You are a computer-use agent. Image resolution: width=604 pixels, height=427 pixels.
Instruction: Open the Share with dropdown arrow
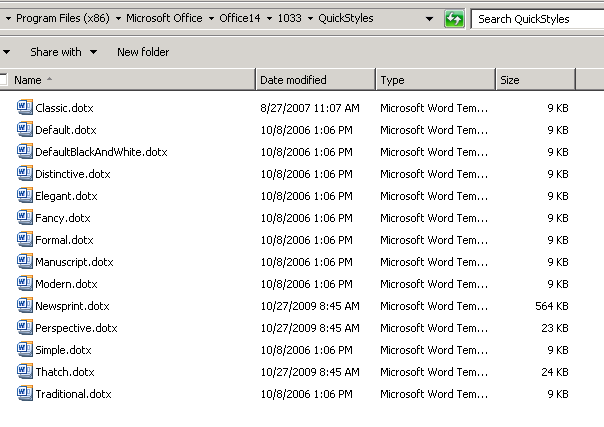[x=93, y=52]
